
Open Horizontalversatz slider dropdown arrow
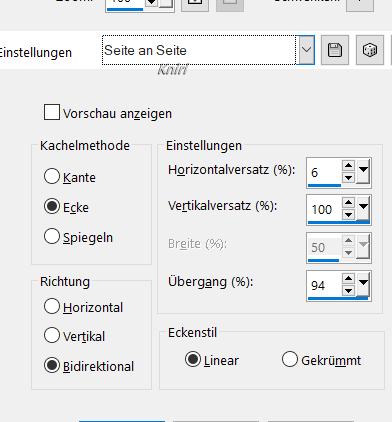363,171
